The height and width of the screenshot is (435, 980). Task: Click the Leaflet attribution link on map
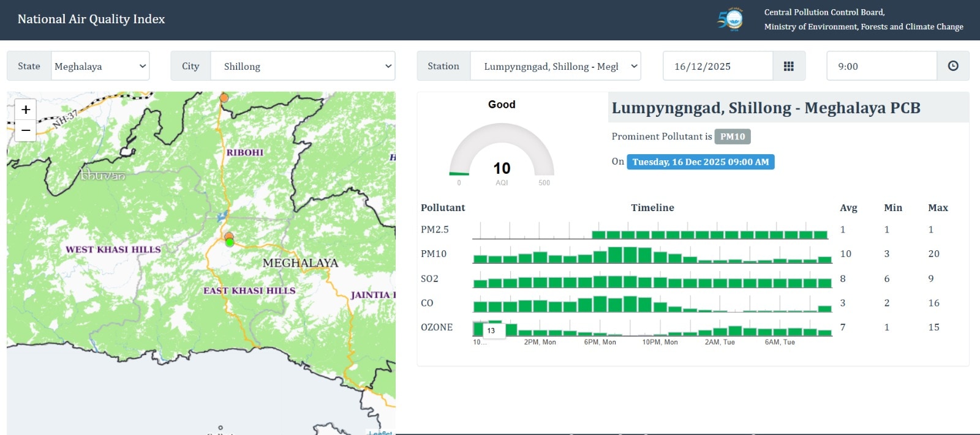(x=380, y=433)
